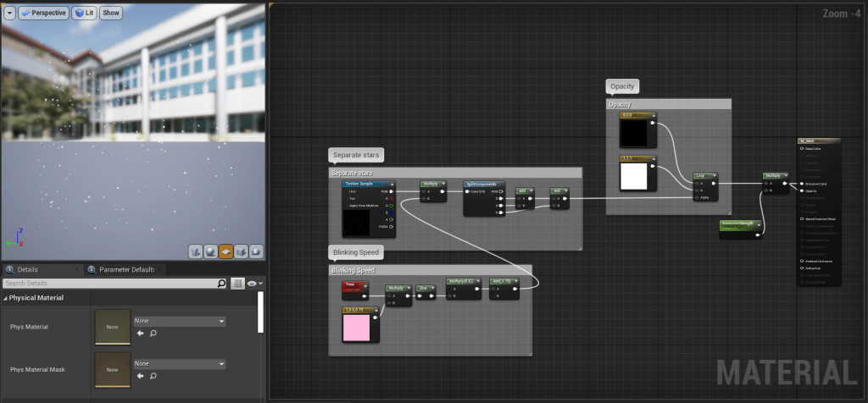Toggle the Lit view mode button

tap(83, 14)
